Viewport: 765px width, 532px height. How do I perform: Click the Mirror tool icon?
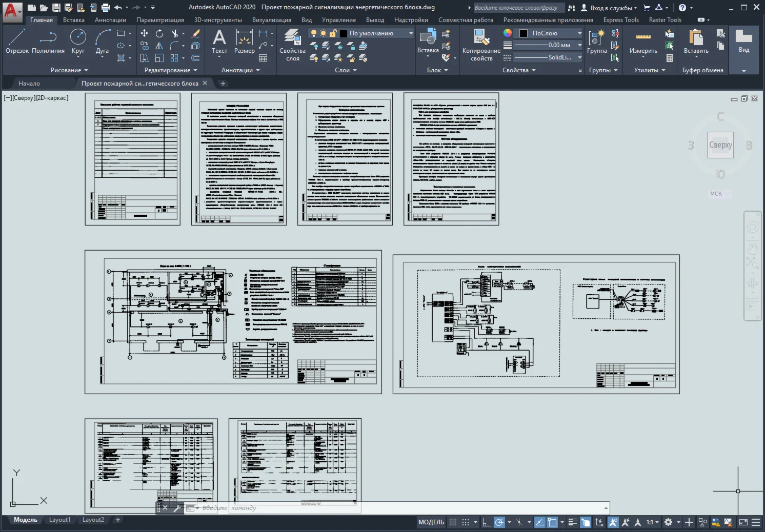click(x=159, y=46)
